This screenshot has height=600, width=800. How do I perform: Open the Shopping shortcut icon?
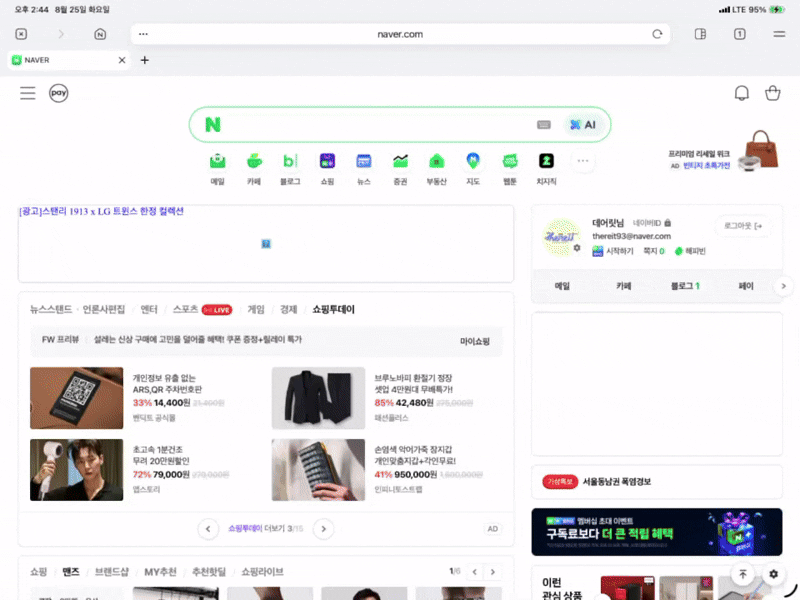327,162
